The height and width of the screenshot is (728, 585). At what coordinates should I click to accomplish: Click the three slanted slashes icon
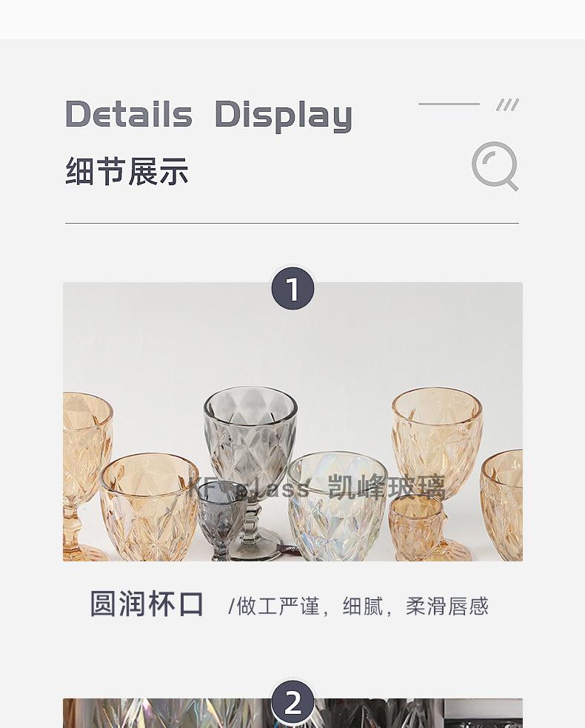click(507, 105)
